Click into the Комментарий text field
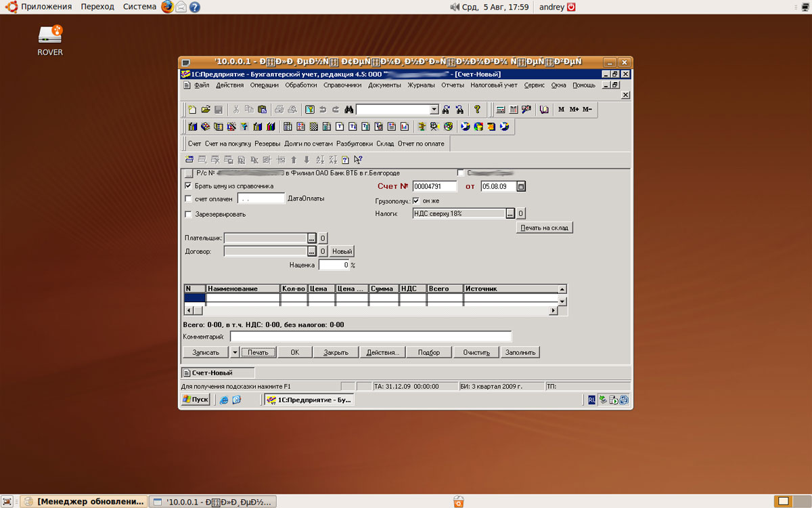The width and height of the screenshot is (812, 508). (370, 337)
